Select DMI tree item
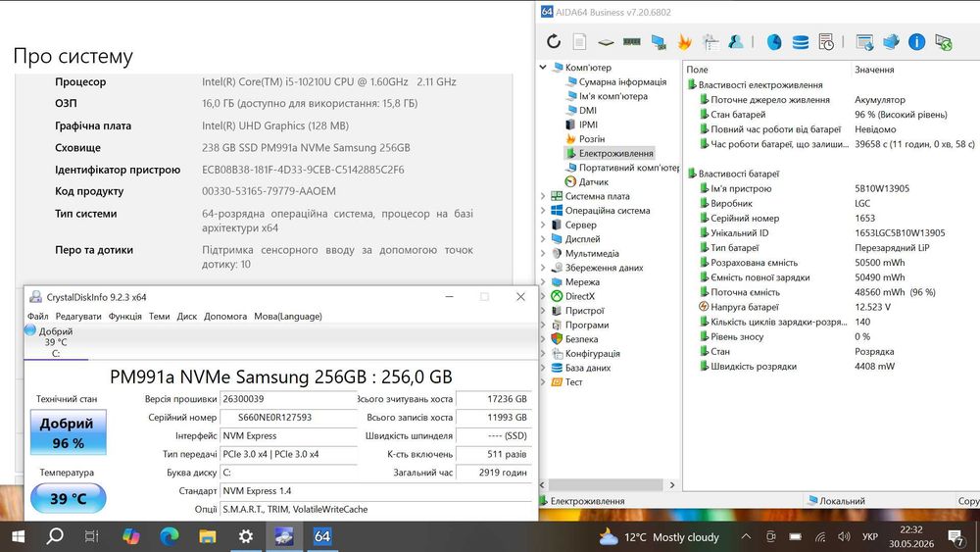 pyautogui.click(x=587, y=110)
